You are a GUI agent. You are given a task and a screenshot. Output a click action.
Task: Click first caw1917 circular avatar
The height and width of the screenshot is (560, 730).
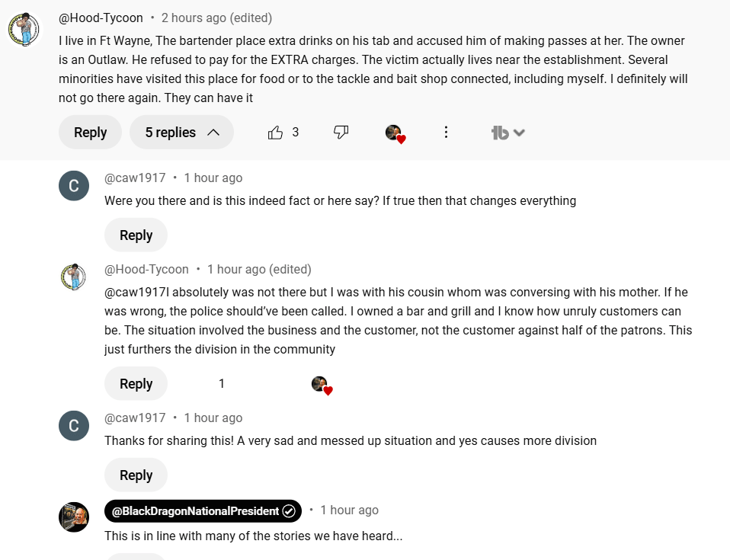pyautogui.click(x=74, y=186)
